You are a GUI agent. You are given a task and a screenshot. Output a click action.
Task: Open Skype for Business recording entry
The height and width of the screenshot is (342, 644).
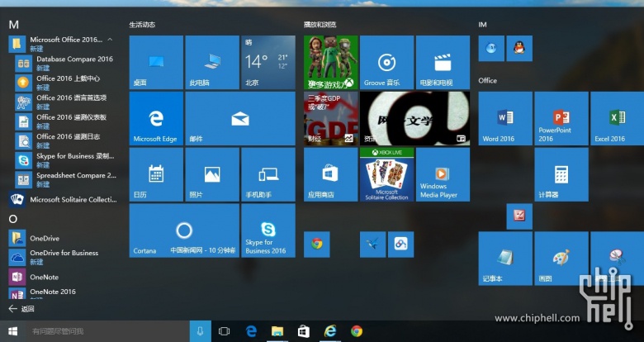pyautogui.click(x=67, y=160)
